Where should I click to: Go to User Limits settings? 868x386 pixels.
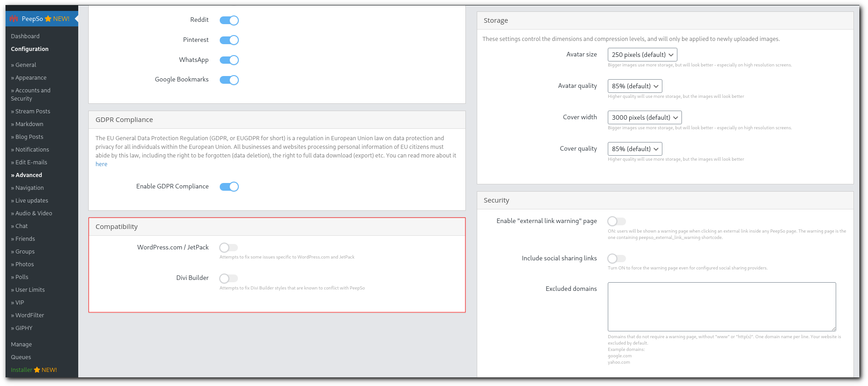pyautogui.click(x=28, y=290)
